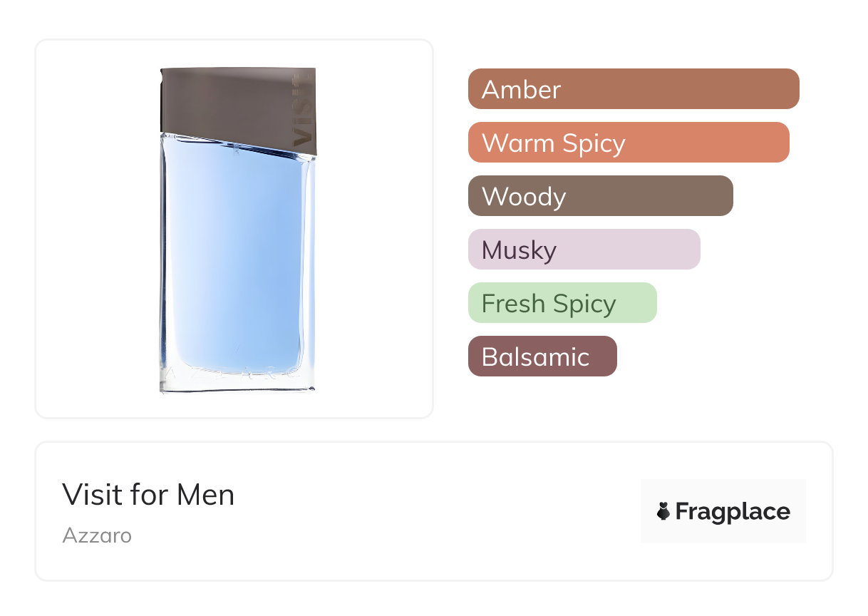Open the Visit for Men title

(x=148, y=495)
